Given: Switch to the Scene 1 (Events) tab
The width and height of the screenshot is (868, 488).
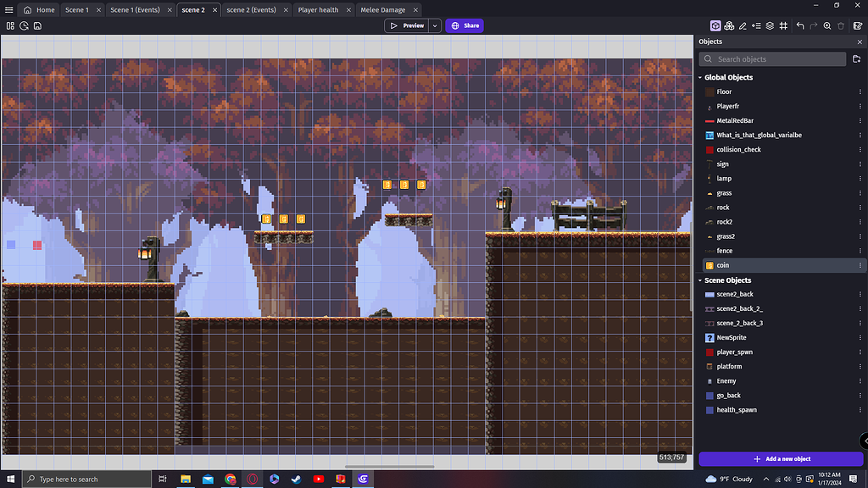Looking at the screenshot, I should (136, 9).
